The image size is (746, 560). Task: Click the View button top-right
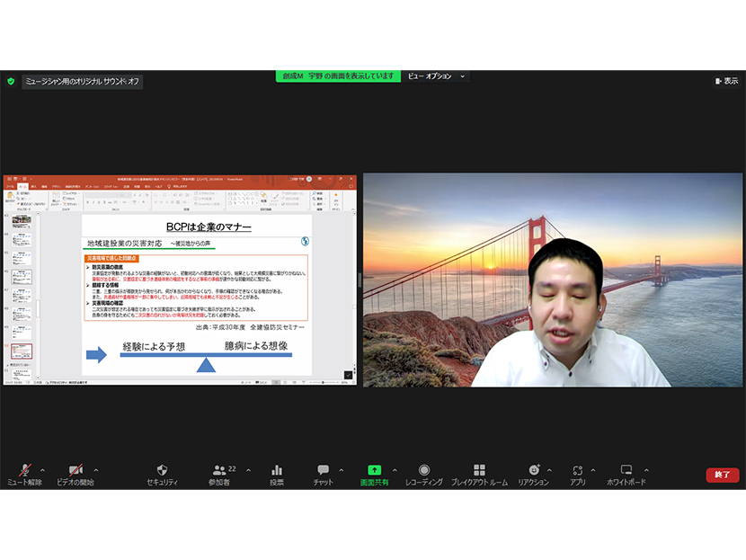(726, 81)
